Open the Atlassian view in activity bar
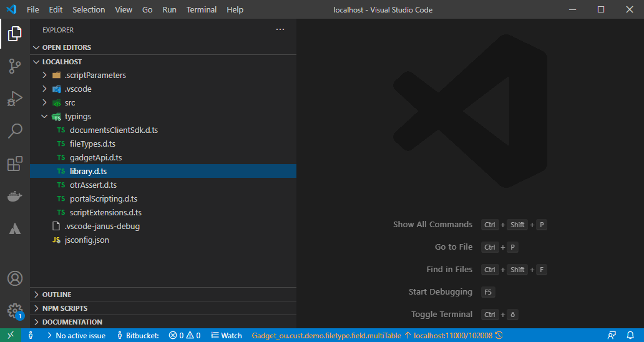This screenshot has height=342, width=644. click(15, 228)
